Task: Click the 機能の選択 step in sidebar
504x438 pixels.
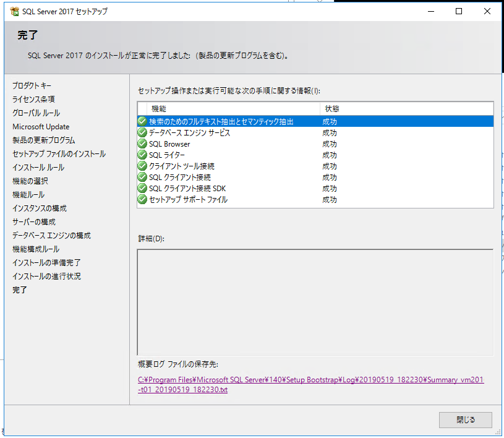Action: (30, 181)
